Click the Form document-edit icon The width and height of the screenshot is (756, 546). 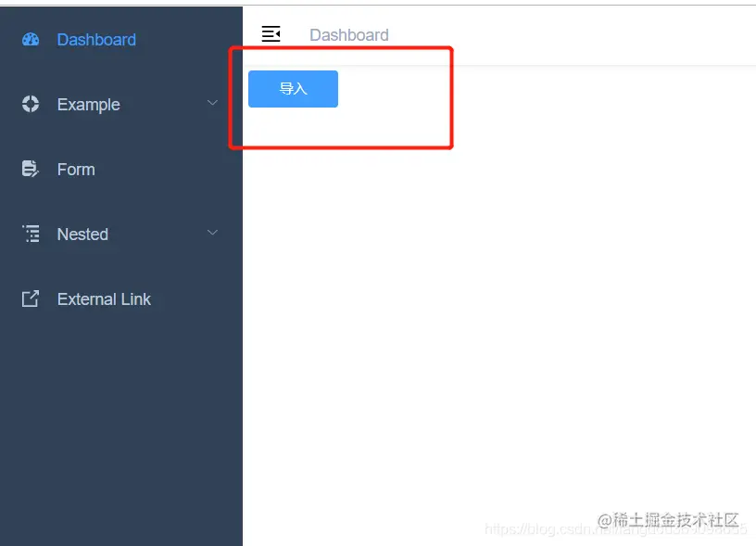point(31,169)
